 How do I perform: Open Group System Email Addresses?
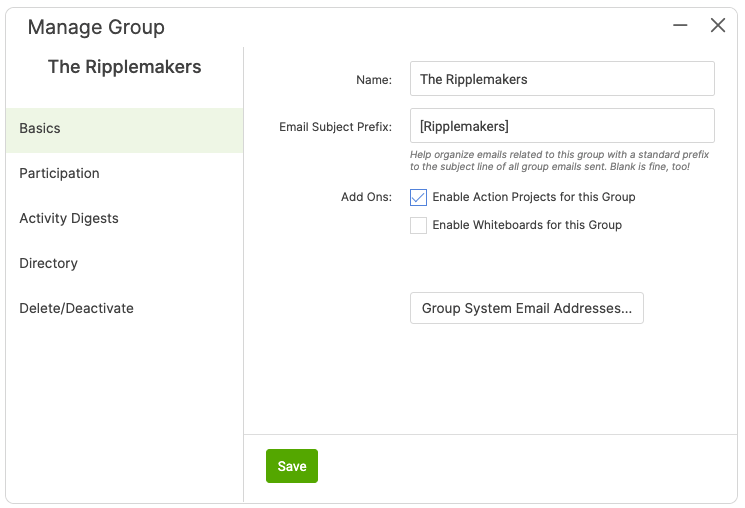pos(526,309)
